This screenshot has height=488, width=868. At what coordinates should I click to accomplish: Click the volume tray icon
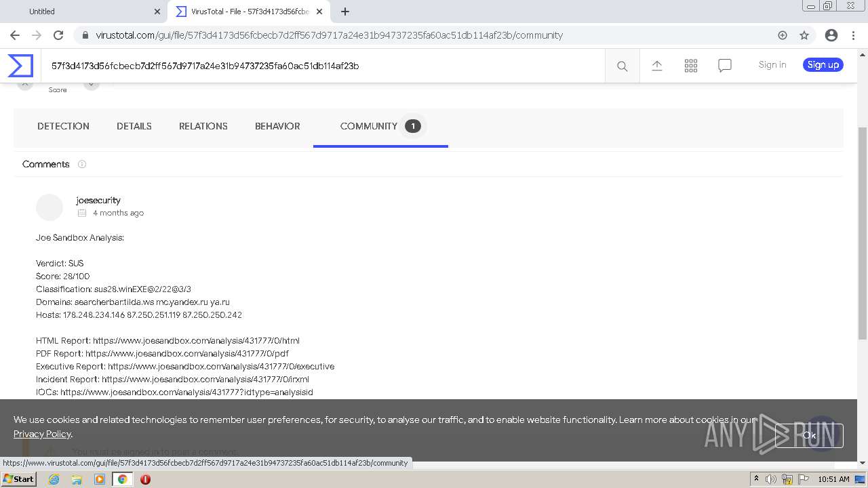point(771,479)
